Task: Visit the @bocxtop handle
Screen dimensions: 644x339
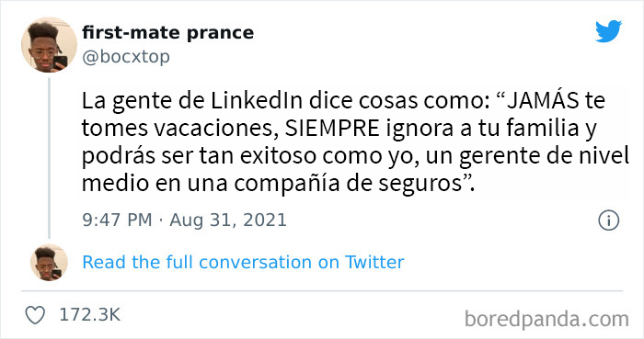Action: point(126,57)
